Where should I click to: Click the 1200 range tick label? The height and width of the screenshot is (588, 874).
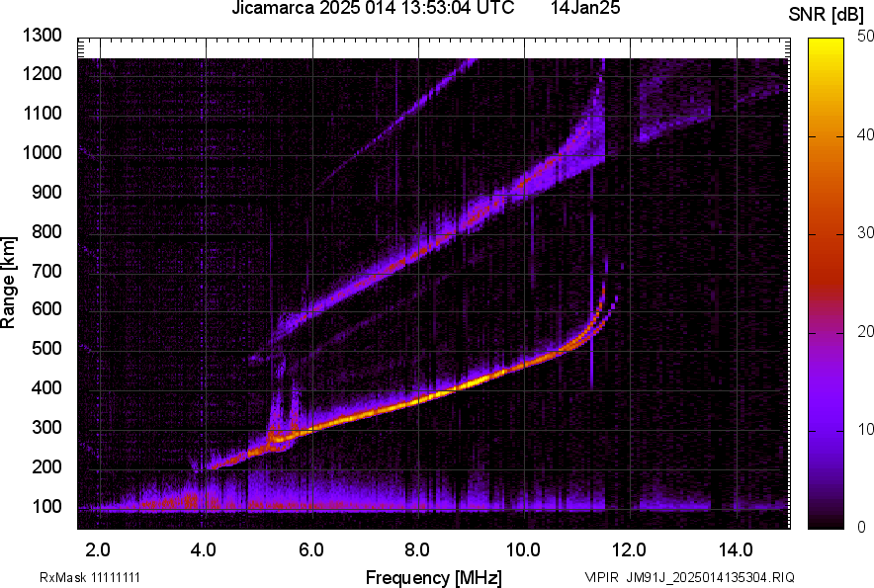click(x=42, y=73)
